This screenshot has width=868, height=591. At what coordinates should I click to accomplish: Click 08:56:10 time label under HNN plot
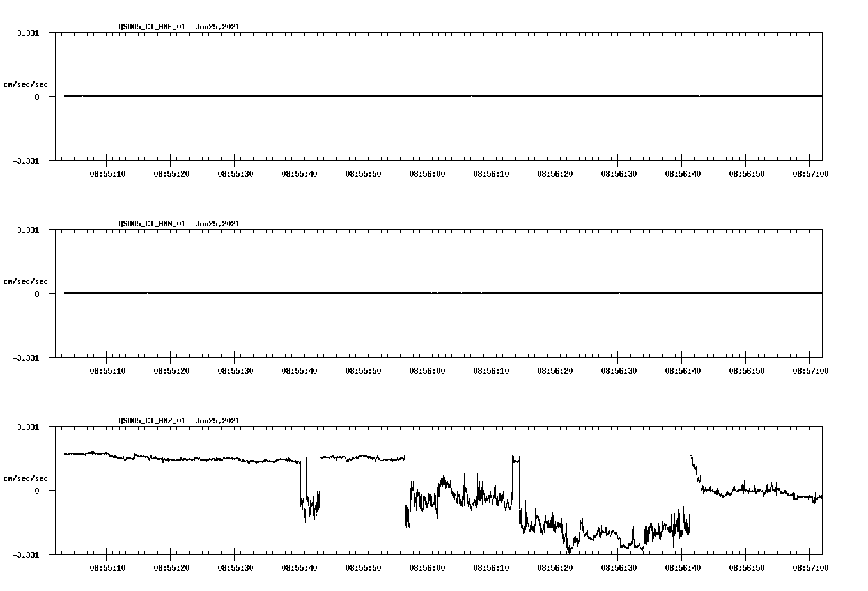pos(491,370)
